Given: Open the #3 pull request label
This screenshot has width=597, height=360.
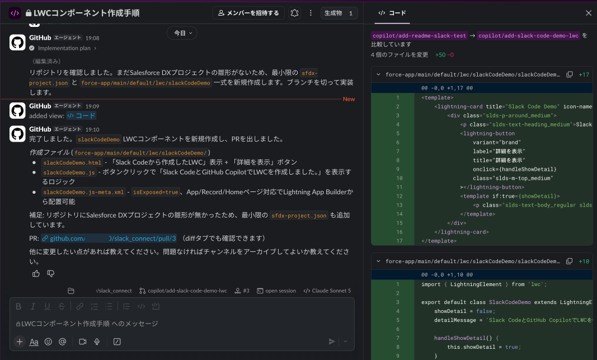Looking at the screenshot, I should (242, 291).
